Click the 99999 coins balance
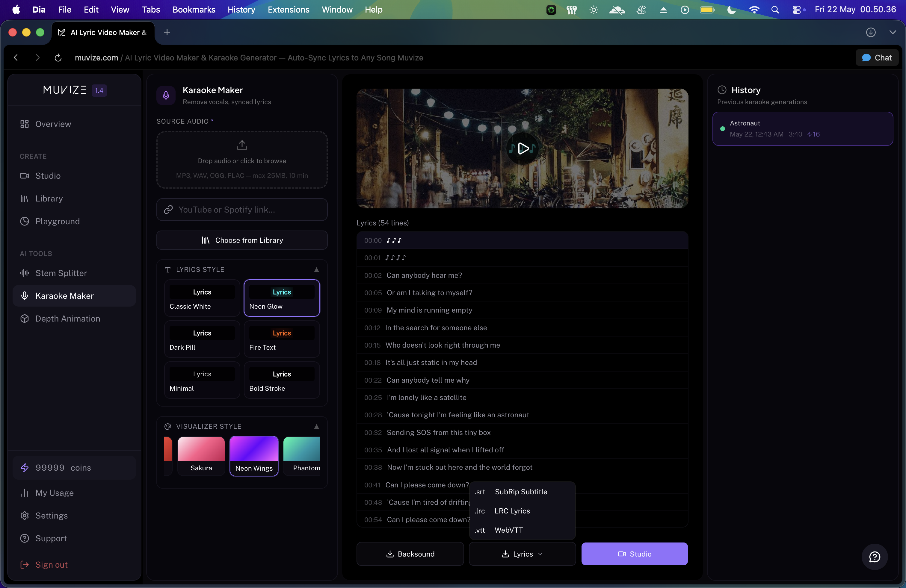This screenshot has width=906, height=588. pyautogui.click(x=74, y=468)
